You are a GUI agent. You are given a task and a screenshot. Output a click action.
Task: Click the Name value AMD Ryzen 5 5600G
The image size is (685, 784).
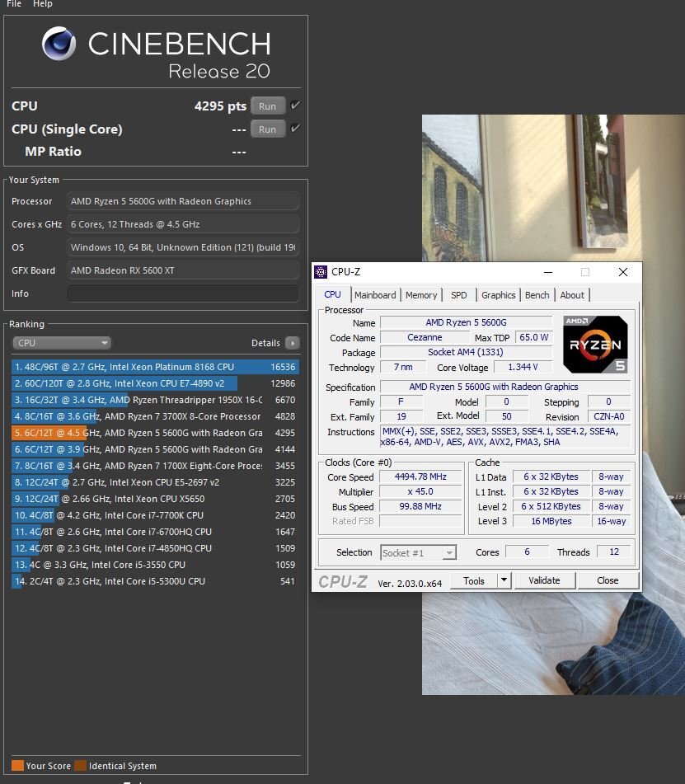click(x=466, y=322)
